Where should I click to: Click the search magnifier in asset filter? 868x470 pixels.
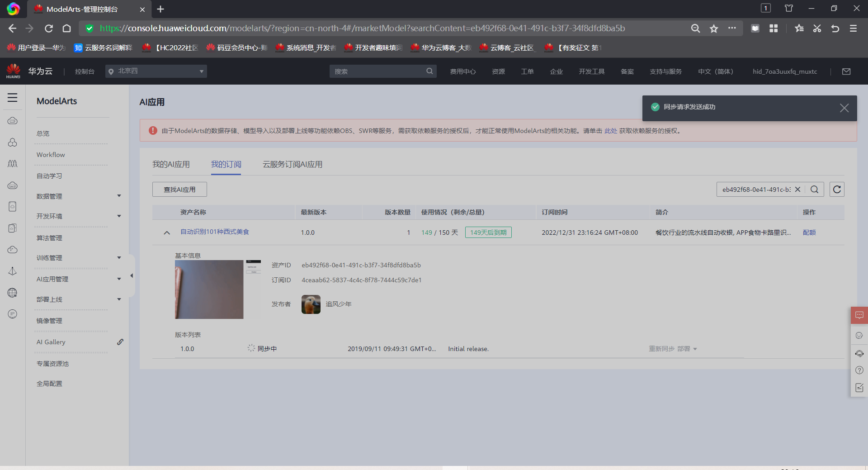click(x=814, y=190)
